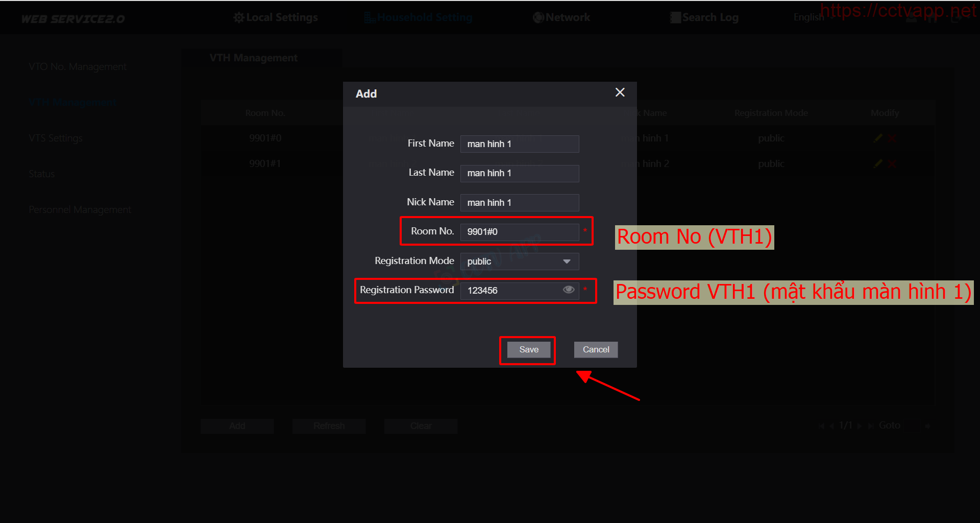This screenshot has height=523, width=980.
Task: Close the Add dialog with X
Action: point(620,92)
